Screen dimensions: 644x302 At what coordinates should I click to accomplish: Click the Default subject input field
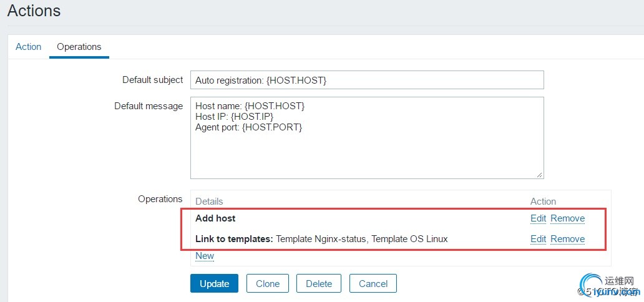click(367, 80)
